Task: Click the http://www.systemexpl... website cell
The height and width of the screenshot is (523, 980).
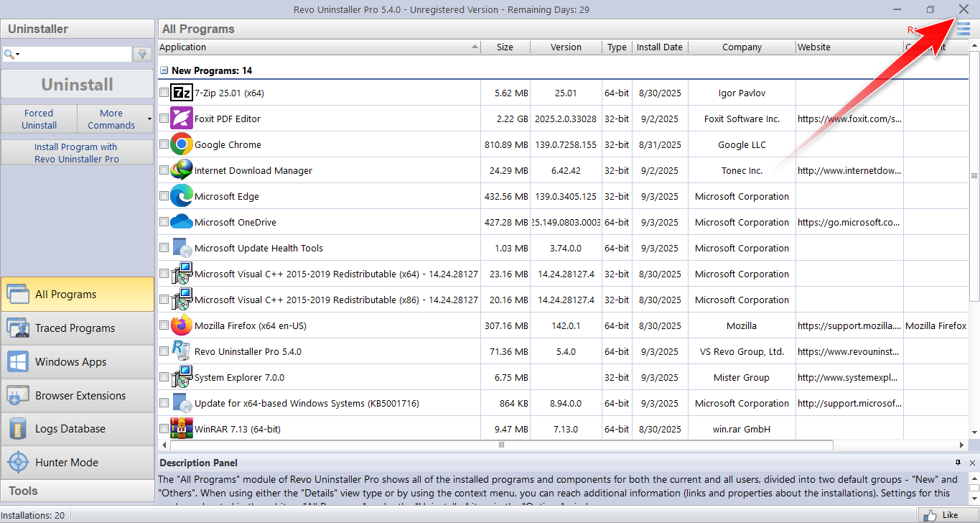Action: [x=849, y=377]
